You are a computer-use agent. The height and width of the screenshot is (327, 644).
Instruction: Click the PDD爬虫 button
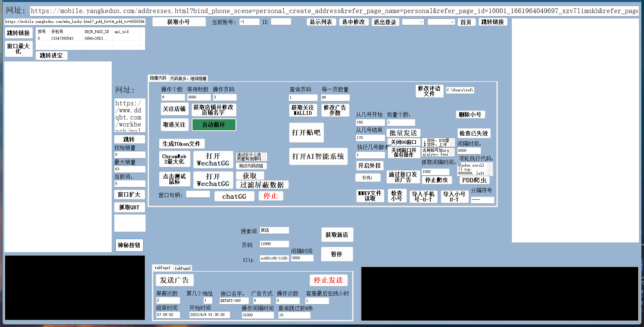coord(474,180)
